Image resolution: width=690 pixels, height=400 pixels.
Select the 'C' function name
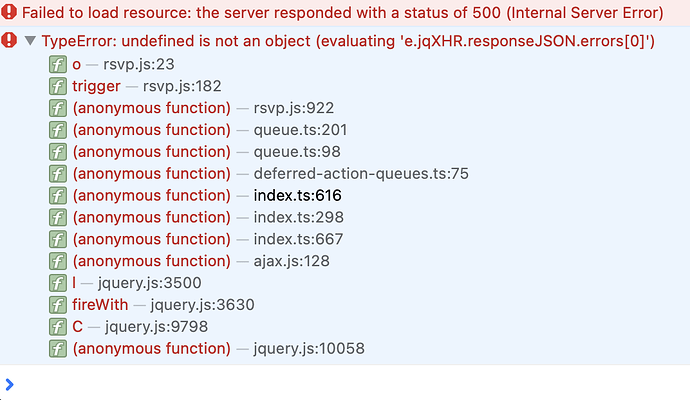click(77, 327)
